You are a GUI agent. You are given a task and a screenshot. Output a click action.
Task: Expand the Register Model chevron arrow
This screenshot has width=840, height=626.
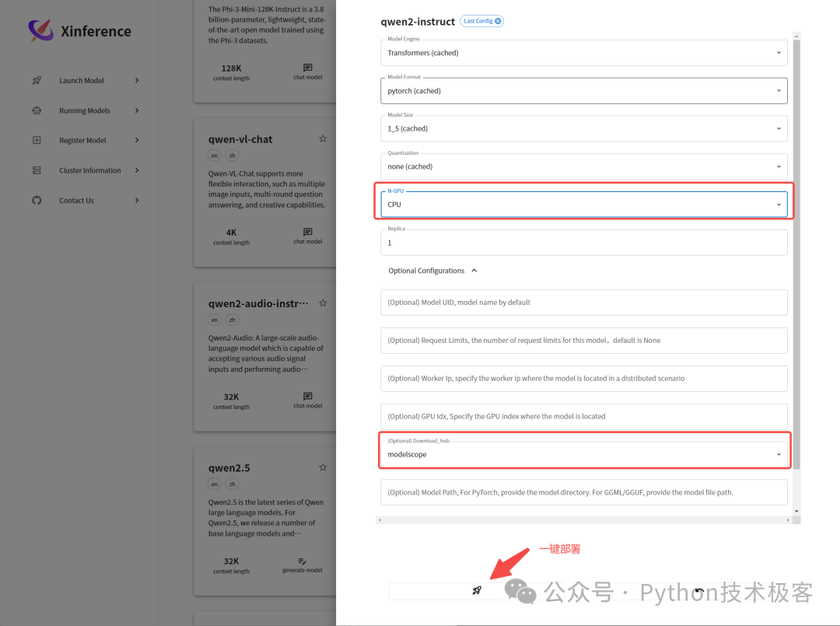click(137, 140)
